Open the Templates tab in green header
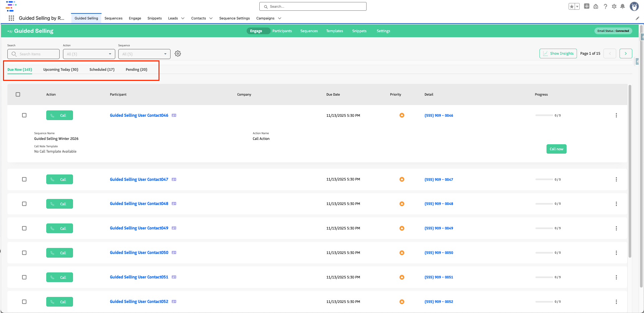 coord(334,31)
